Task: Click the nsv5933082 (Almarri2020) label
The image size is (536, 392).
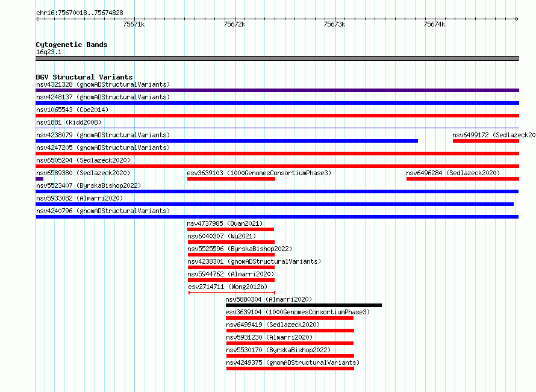Action: [79, 198]
